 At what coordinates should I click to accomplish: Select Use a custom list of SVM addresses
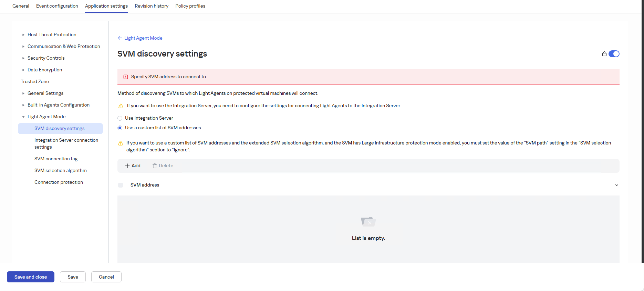[x=120, y=128]
